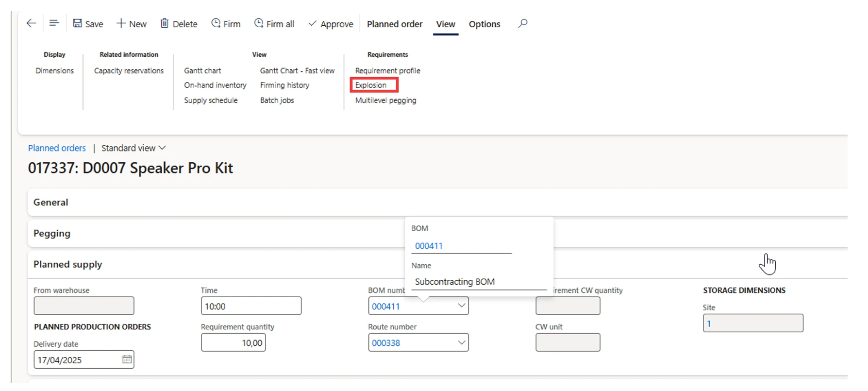
Task: Click the Save button in toolbar
Action: [x=88, y=24]
